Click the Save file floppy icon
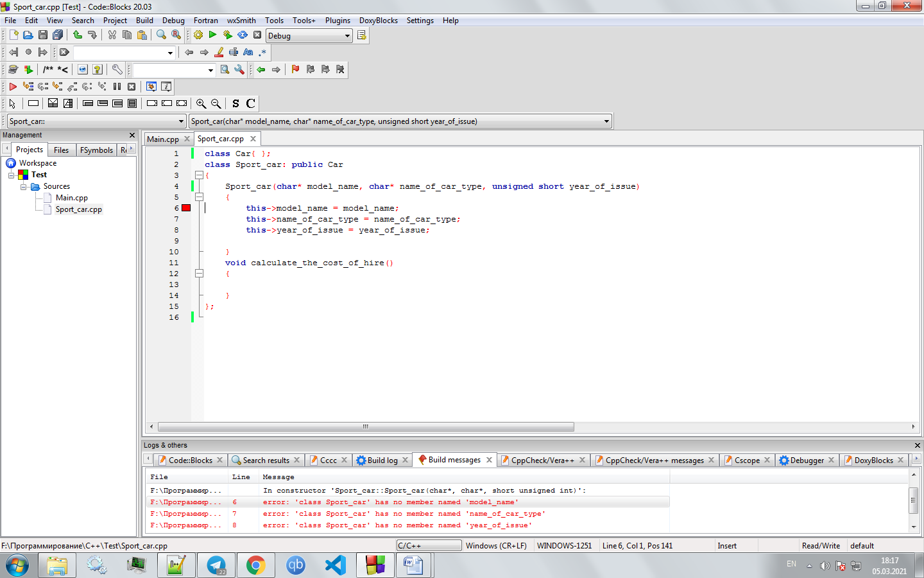 43,35
